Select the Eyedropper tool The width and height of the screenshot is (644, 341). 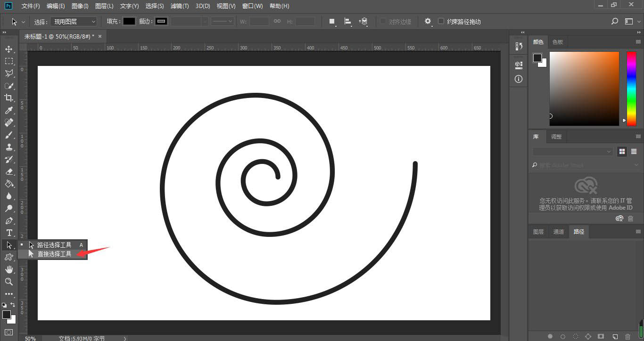pyautogui.click(x=9, y=110)
